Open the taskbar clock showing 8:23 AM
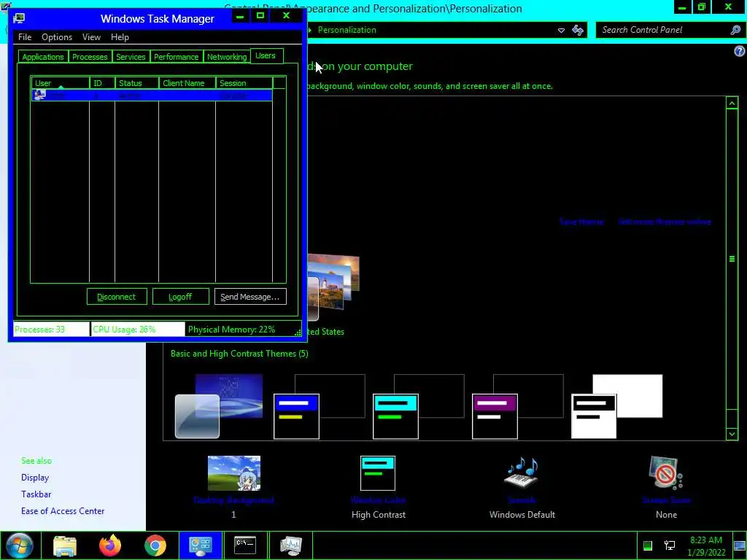The height and width of the screenshot is (560, 747). (x=706, y=546)
